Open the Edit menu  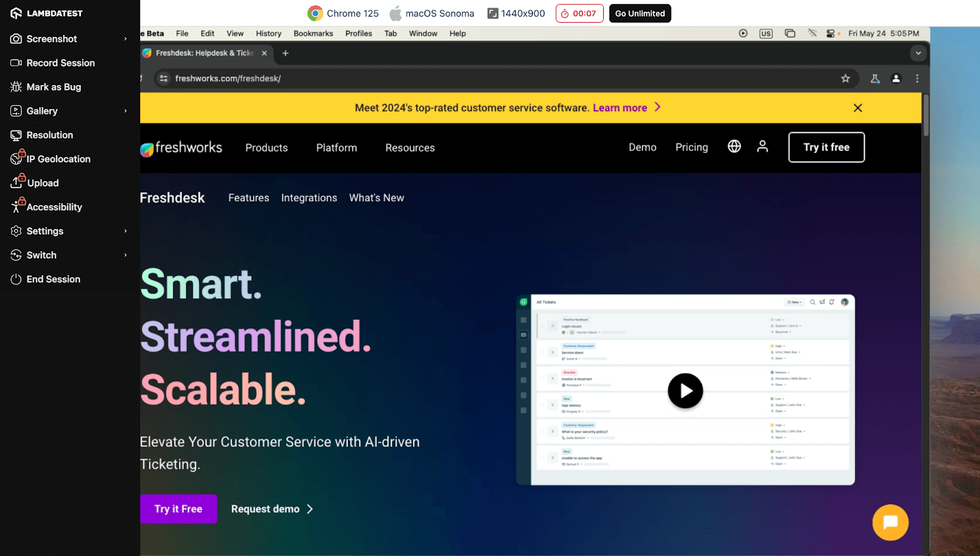tap(208, 34)
